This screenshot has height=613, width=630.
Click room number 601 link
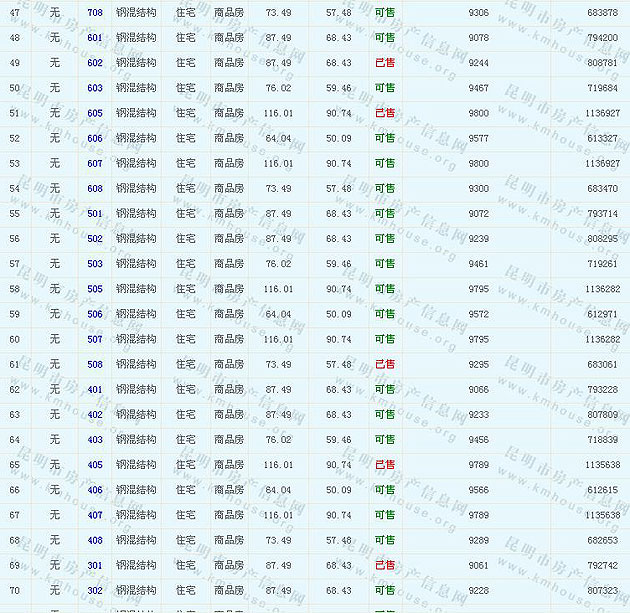point(95,38)
